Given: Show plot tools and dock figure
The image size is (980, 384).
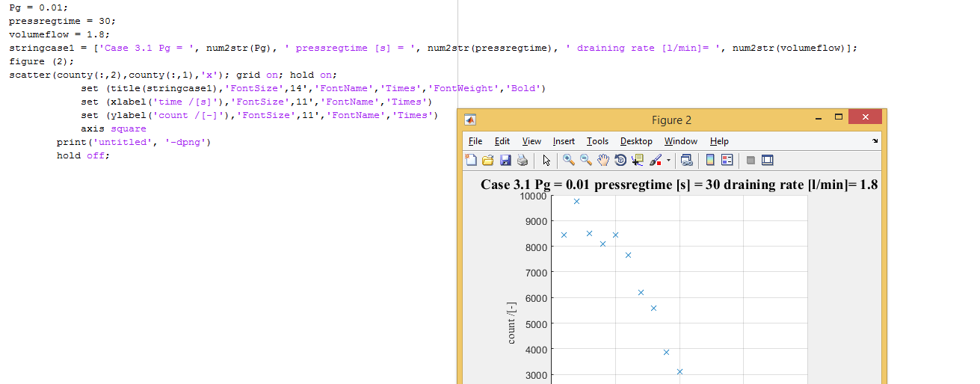Looking at the screenshot, I should [767, 160].
